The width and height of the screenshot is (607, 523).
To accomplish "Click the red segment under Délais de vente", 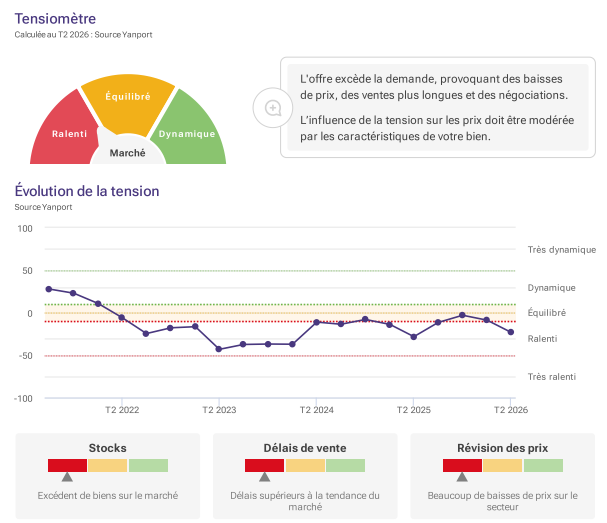I will pyautogui.click(x=264, y=465).
